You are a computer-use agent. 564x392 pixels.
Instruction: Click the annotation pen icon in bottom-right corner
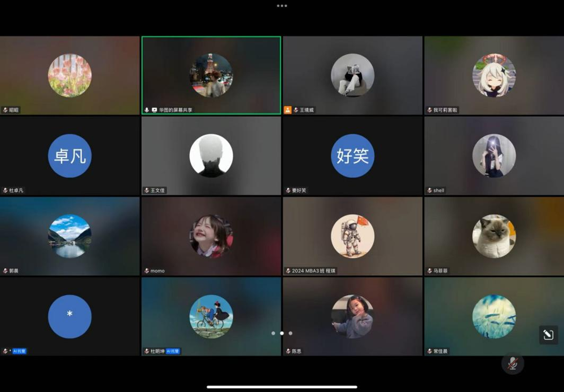548,334
